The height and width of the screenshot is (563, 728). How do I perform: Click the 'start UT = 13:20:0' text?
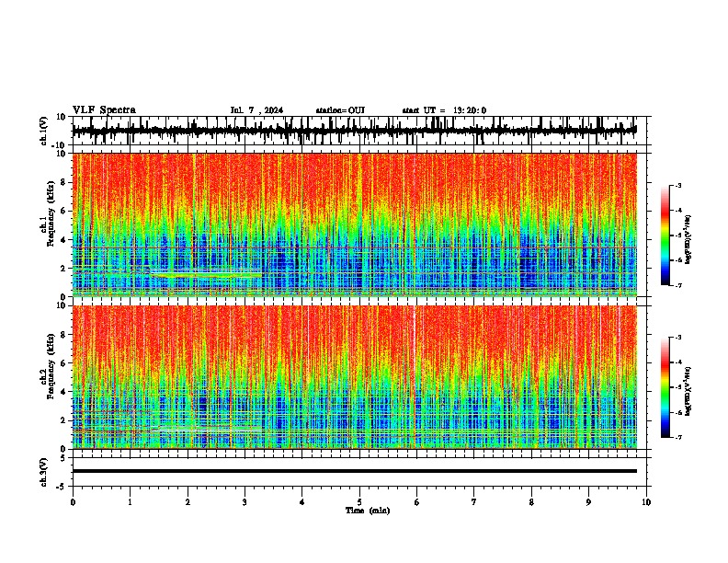(444, 110)
